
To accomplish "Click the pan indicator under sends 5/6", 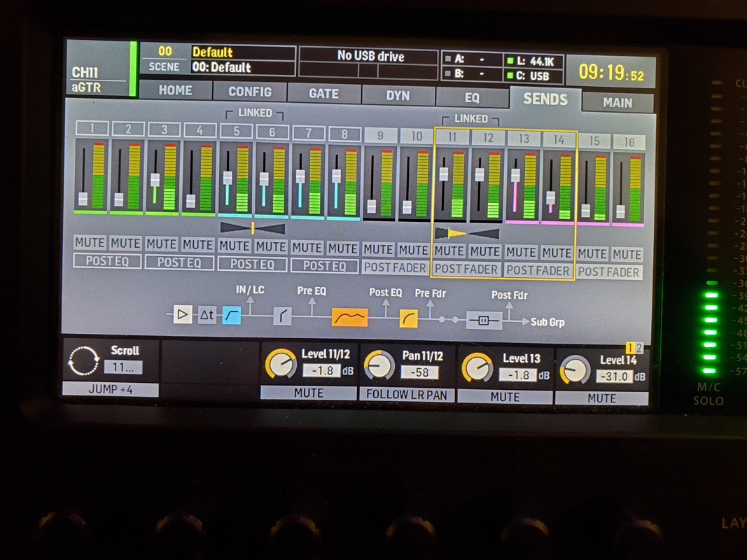I will 253,228.
